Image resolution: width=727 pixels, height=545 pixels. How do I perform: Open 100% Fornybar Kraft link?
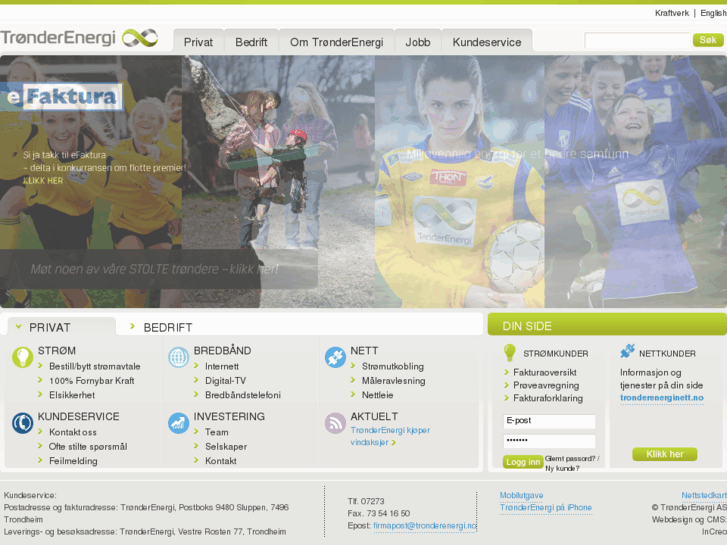(92, 381)
